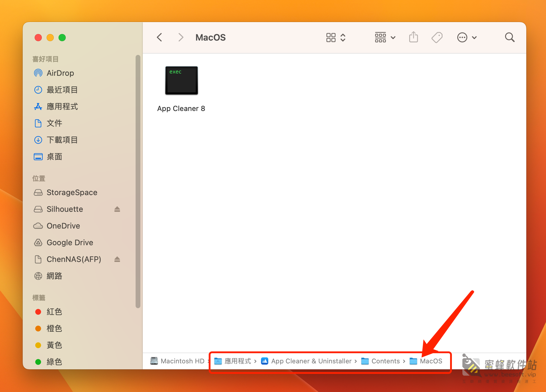The height and width of the screenshot is (392, 546).
Task: Click the desktop icon beside 桌面
Action: (38, 157)
